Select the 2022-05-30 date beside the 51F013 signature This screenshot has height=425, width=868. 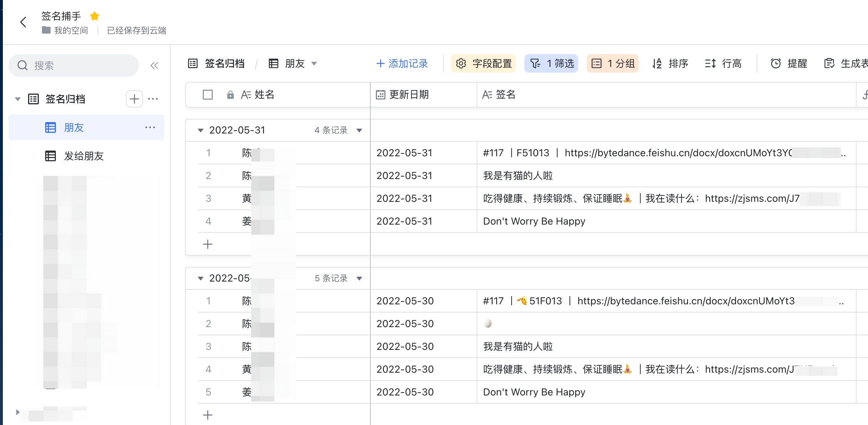(423, 301)
